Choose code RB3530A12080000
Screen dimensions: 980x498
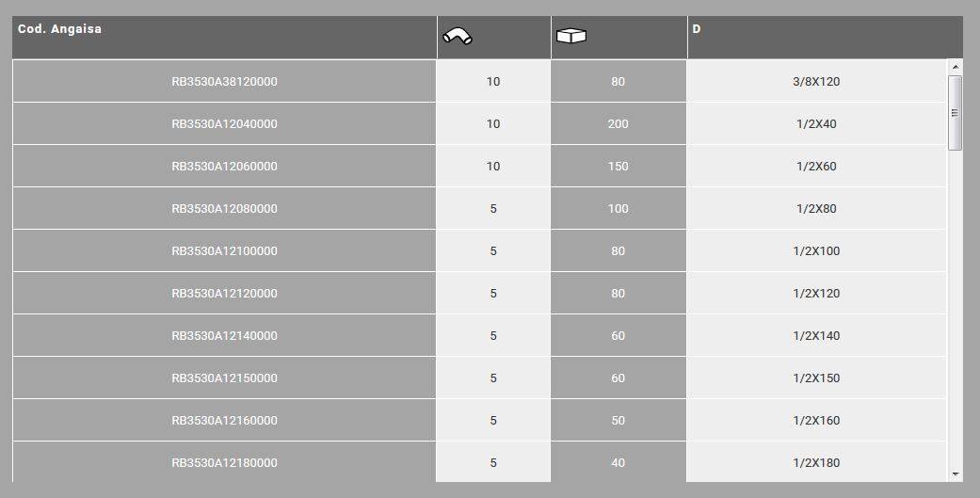(224, 209)
